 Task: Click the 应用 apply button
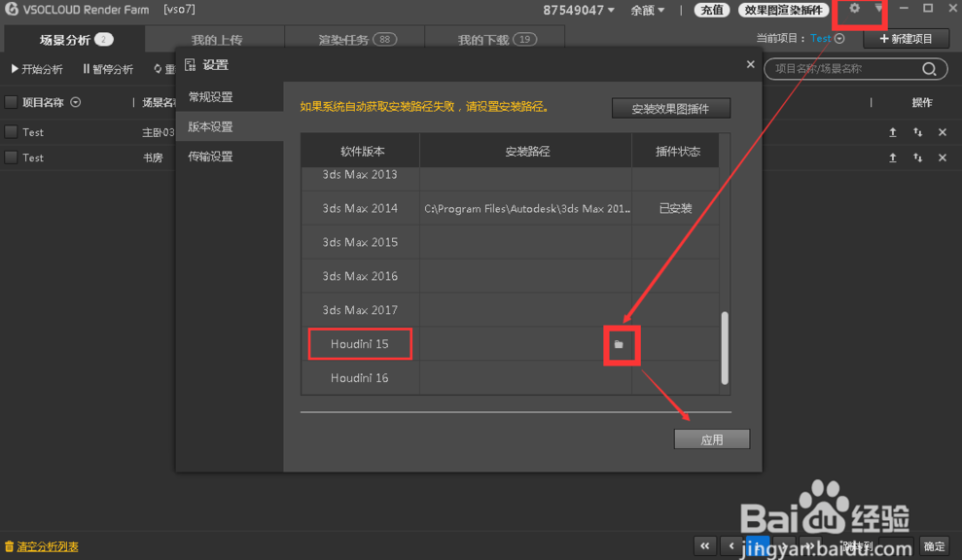click(x=712, y=439)
